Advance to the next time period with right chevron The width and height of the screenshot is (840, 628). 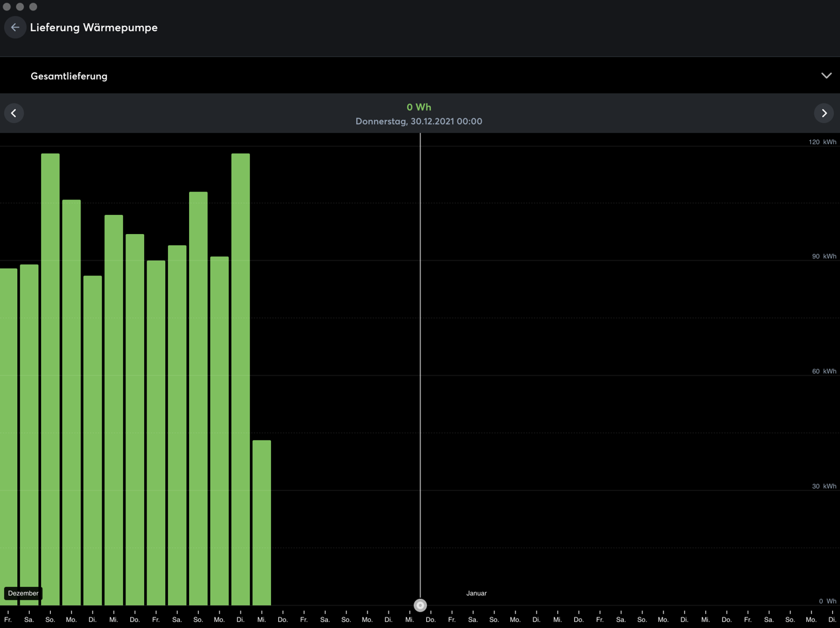823,113
